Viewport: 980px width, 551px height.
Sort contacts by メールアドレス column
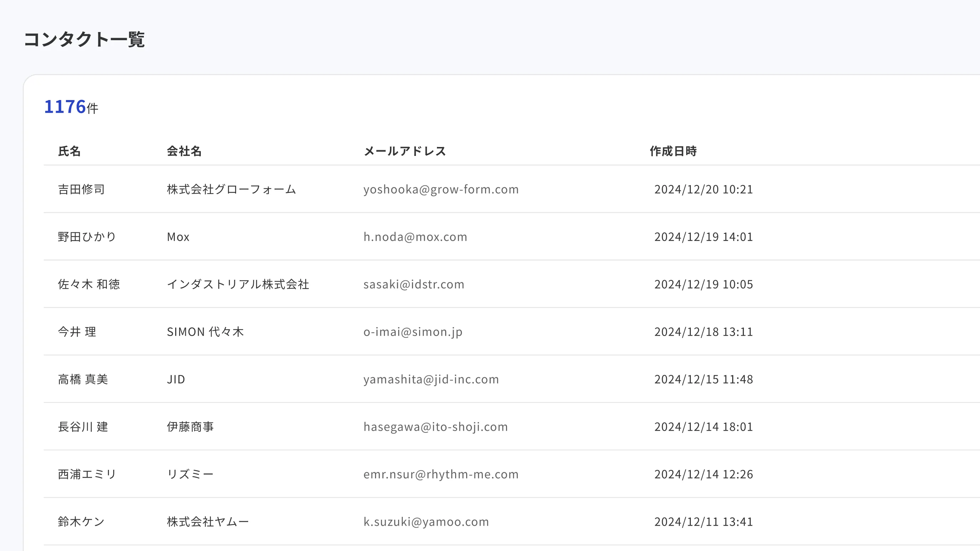point(405,151)
